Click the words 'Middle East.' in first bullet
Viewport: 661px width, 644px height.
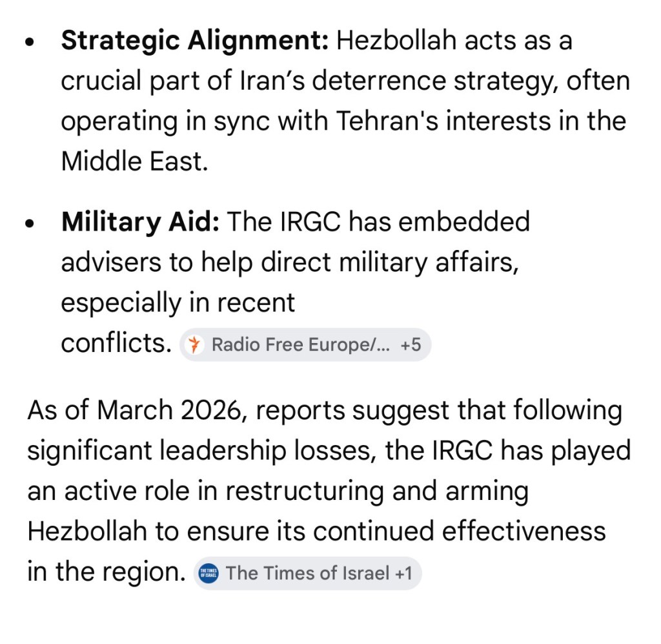[134, 161]
